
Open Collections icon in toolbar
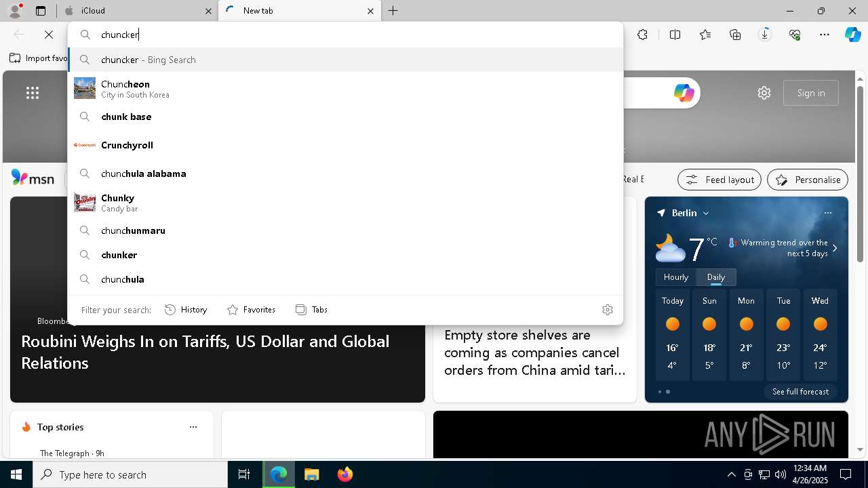click(735, 35)
